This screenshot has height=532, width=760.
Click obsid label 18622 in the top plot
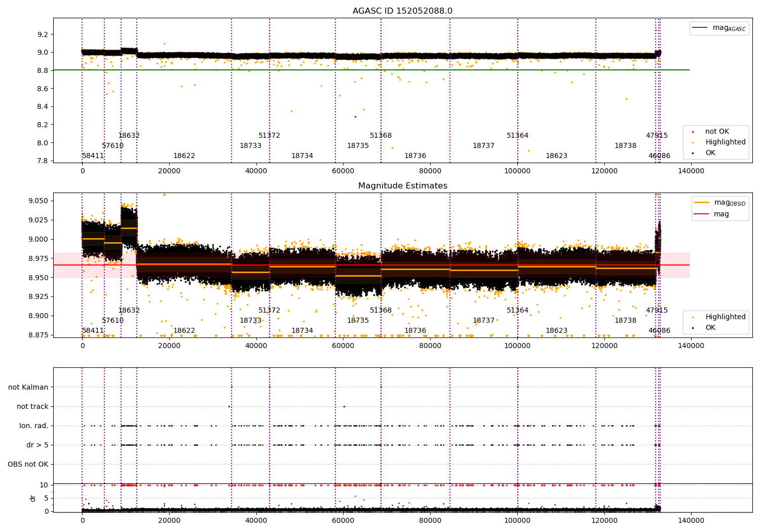[184, 156]
